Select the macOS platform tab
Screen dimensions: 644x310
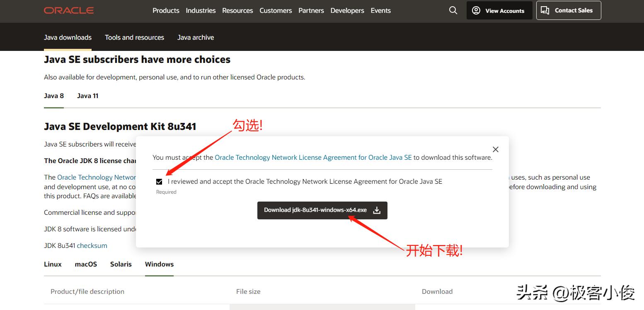click(86, 264)
